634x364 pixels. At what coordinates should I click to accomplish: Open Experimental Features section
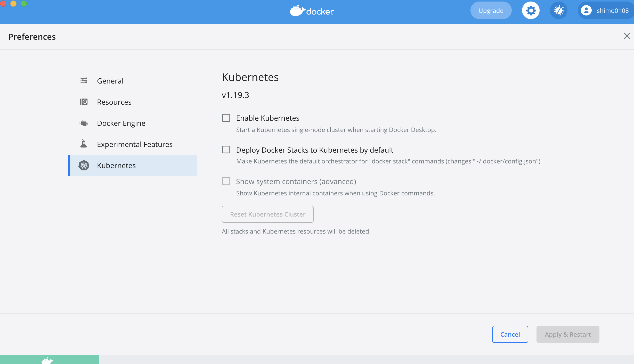(x=135, y=144)
